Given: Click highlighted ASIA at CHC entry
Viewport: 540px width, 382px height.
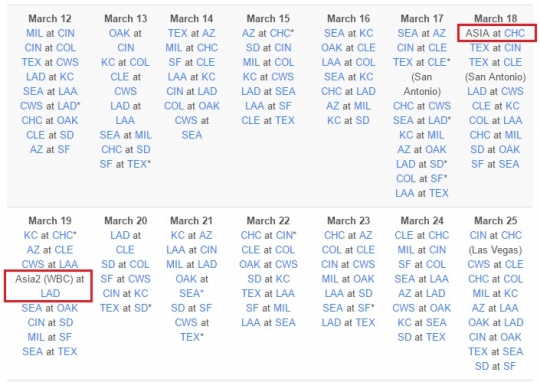Looking at the screenshot, I should [497, 33].
